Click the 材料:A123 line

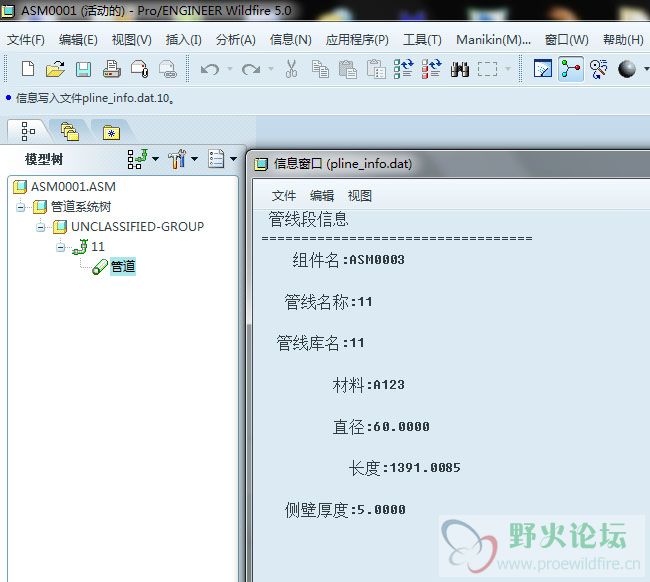coord(368,385)
